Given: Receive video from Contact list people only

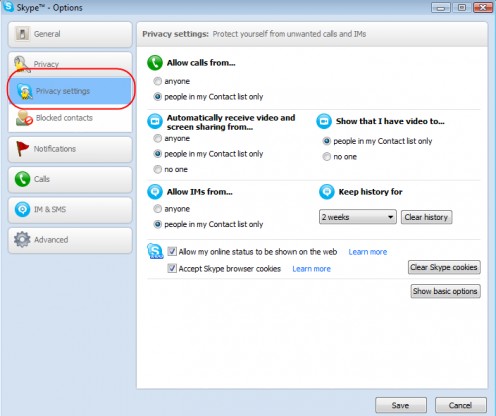Looking at the screenshot, I should point(157,154).
